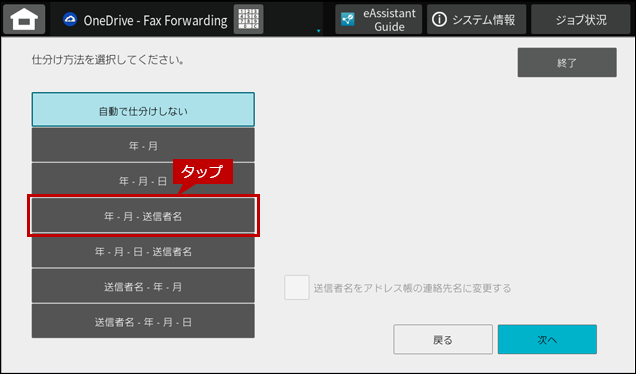Select the 年 - 月 - 日 sorting option
Screen dimensions: 636x374
pyautogui.click(x=143, y=180)
